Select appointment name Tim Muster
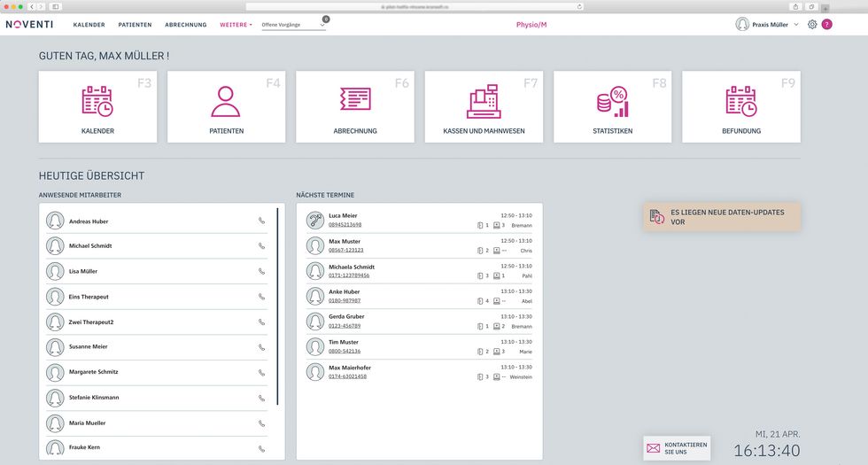This screenshot has height=465, width=868. point(344,342)
